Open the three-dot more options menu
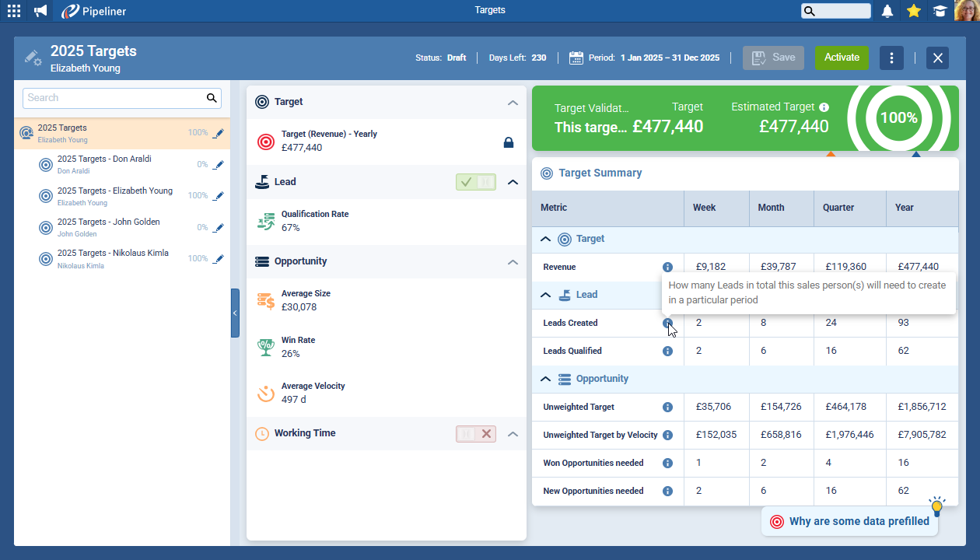Screen dimensions: 980x560 click(x=891, y=58)
